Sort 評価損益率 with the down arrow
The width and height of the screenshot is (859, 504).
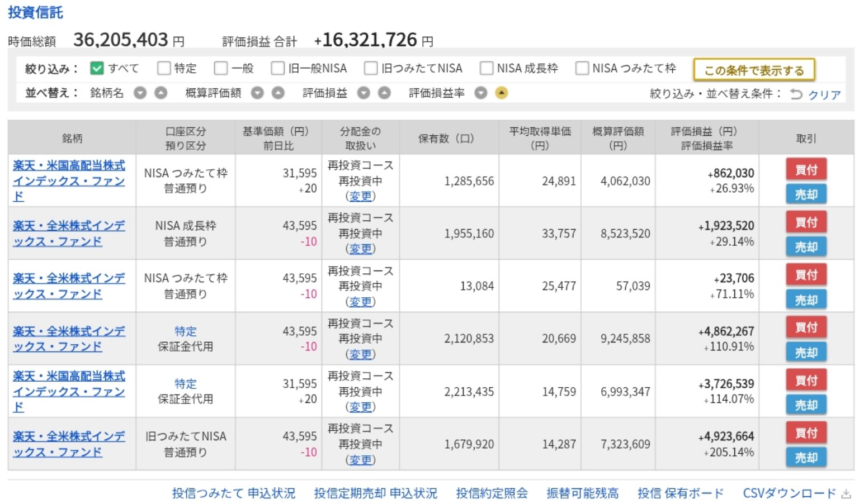tap(481, 93)
